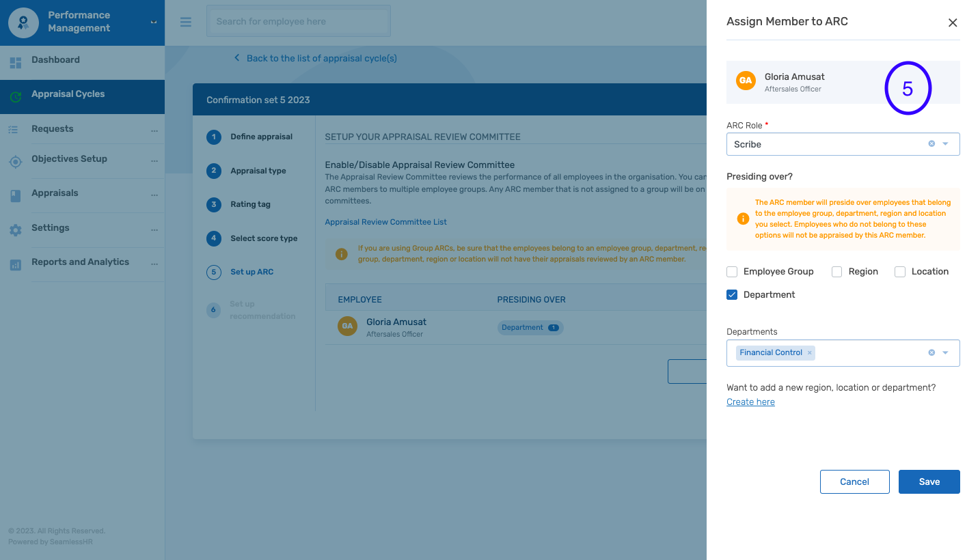The image size is (980, 560).
Task: Click the hamburger menu icon
Action: [x=186, y=22]
